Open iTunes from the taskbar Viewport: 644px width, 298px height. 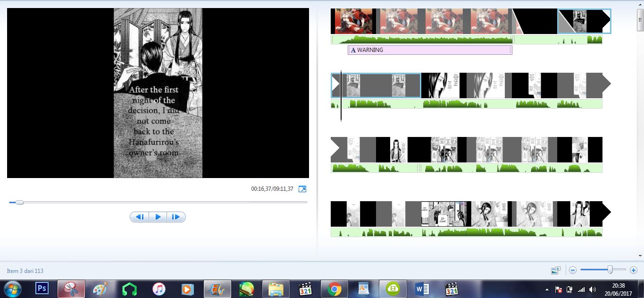click(159, 289)
